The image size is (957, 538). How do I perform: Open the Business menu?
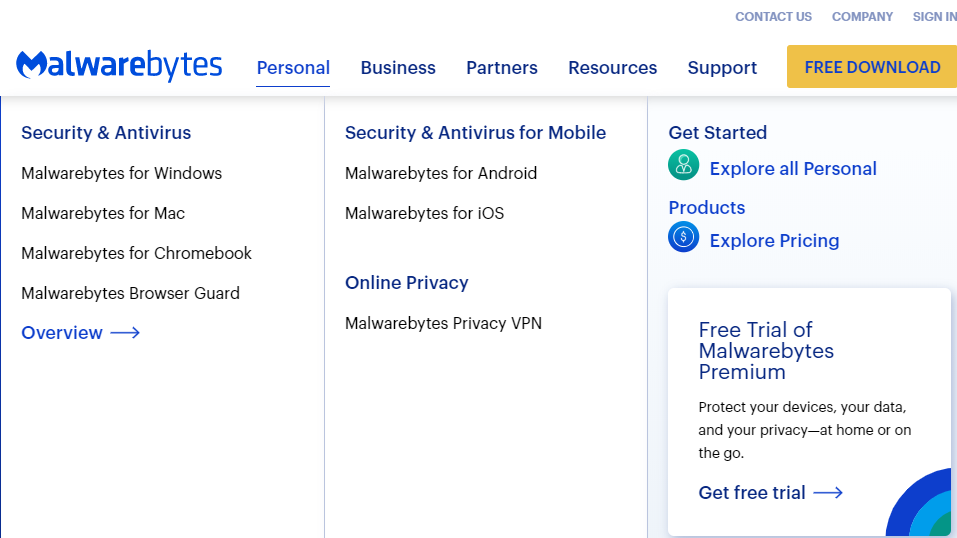pos(398,68)
